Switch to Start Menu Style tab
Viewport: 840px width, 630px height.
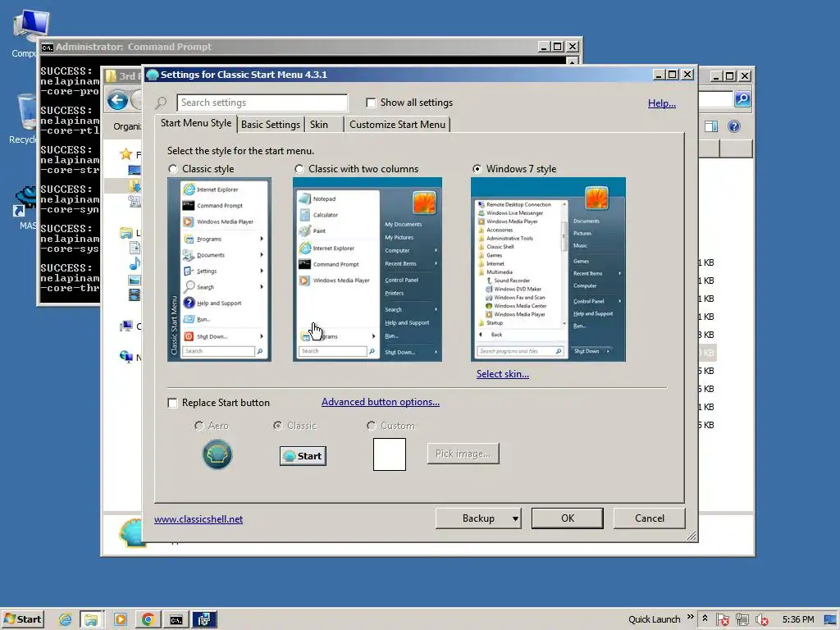pos(196,123)
